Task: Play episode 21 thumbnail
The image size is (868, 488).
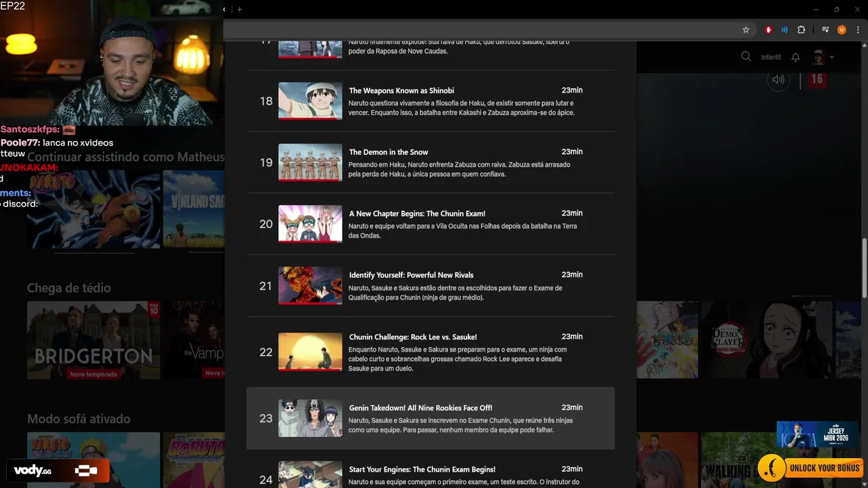Action: (x=310, y=285)
